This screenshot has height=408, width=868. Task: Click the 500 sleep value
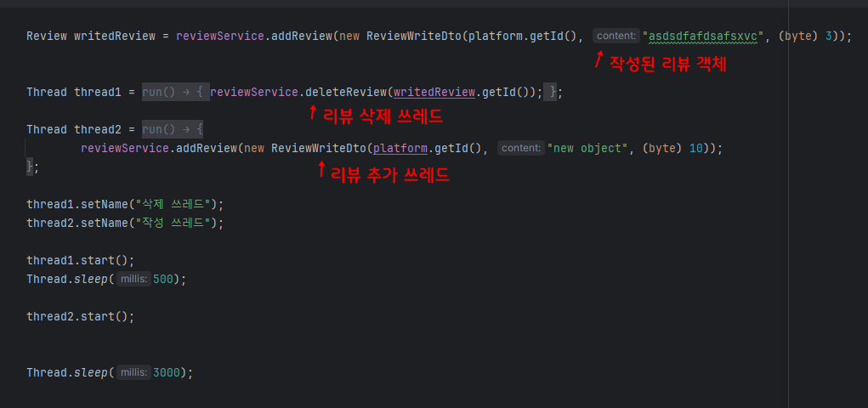[x=163, y=280]
